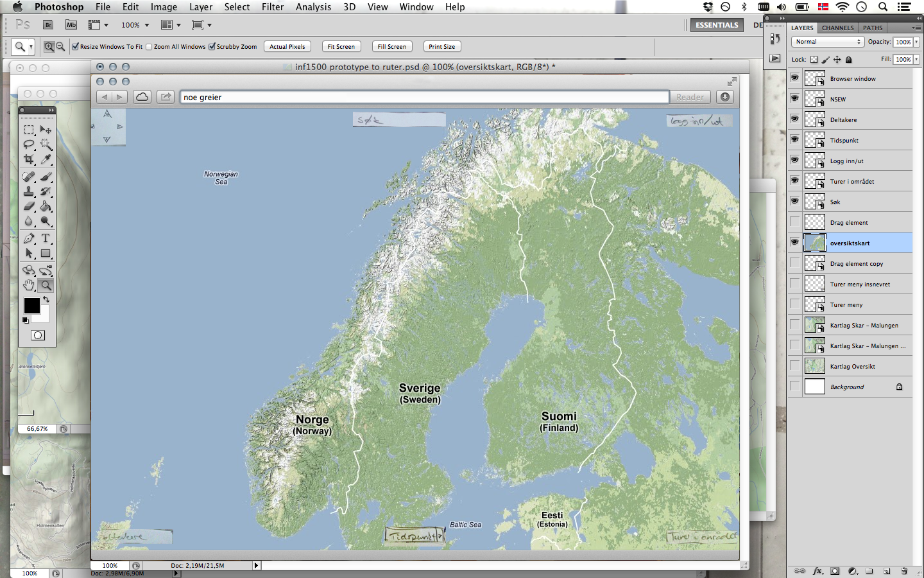This screenshot has height=578, width=924.
Task: Reset default foreground and background colors
Action: tap(26, 320)
